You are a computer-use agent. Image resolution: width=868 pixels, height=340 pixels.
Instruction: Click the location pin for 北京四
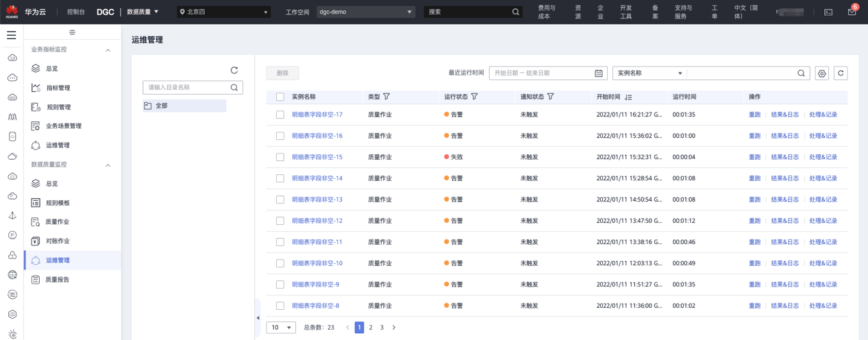182,12
